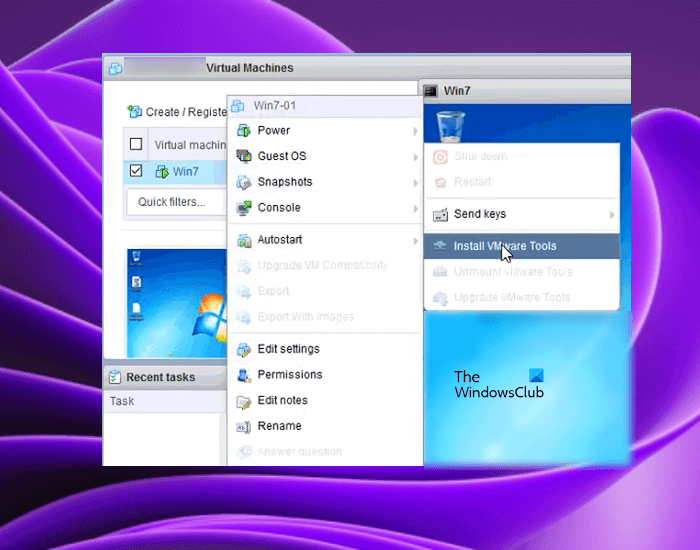Click the Recent tasks panel title
The width and height of the screenshot is (700, 550).
coord(161,378)
